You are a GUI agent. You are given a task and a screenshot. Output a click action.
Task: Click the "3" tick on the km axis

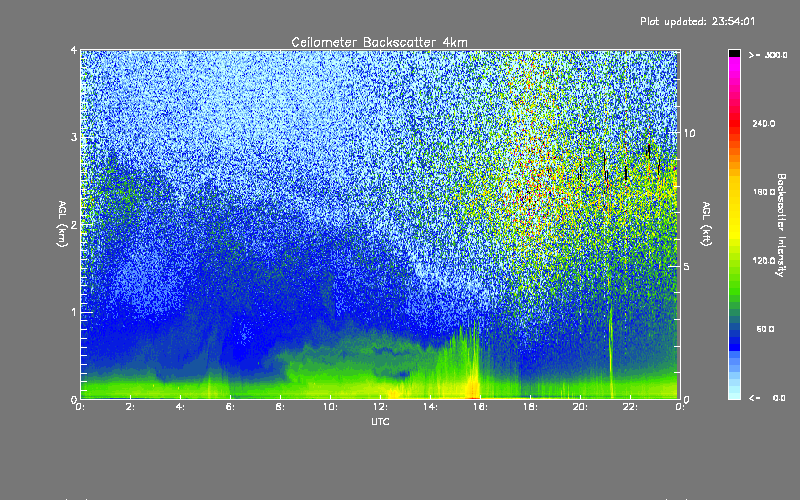74,137
